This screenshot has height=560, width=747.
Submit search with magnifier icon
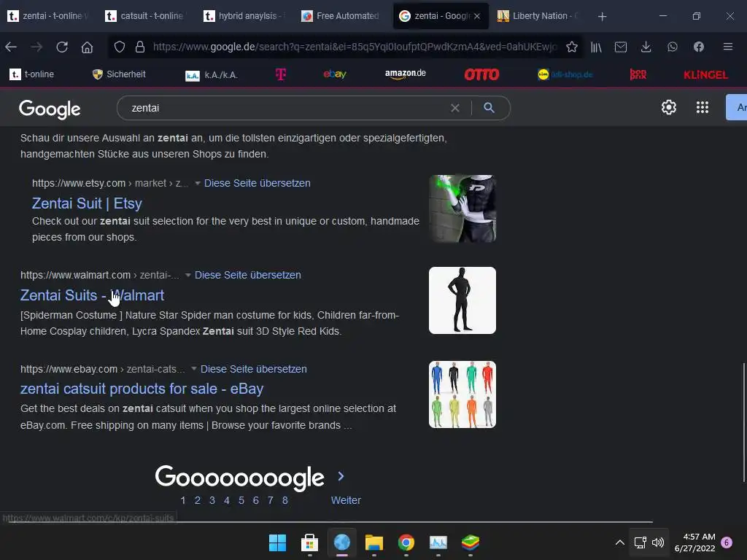tap(489, 108)
